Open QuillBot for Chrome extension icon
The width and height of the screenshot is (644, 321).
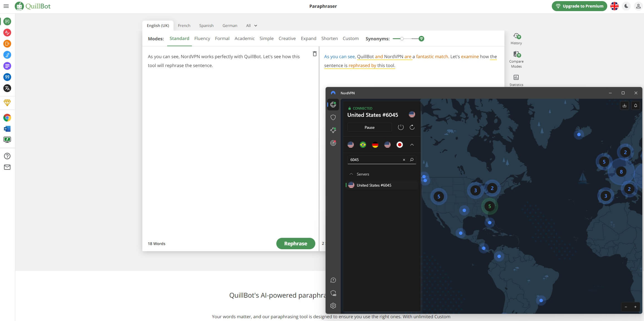pyautogui.click(x=7, y=118)
